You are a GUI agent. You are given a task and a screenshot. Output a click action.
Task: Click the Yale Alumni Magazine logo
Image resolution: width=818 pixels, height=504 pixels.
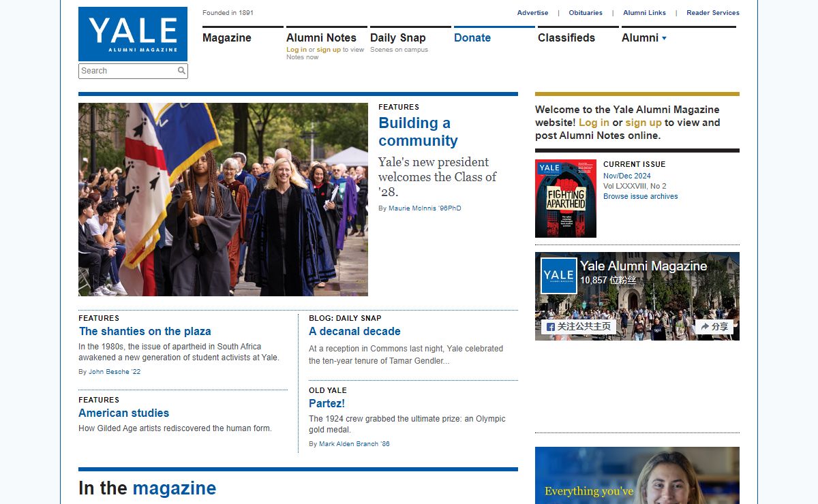(133, 34)
